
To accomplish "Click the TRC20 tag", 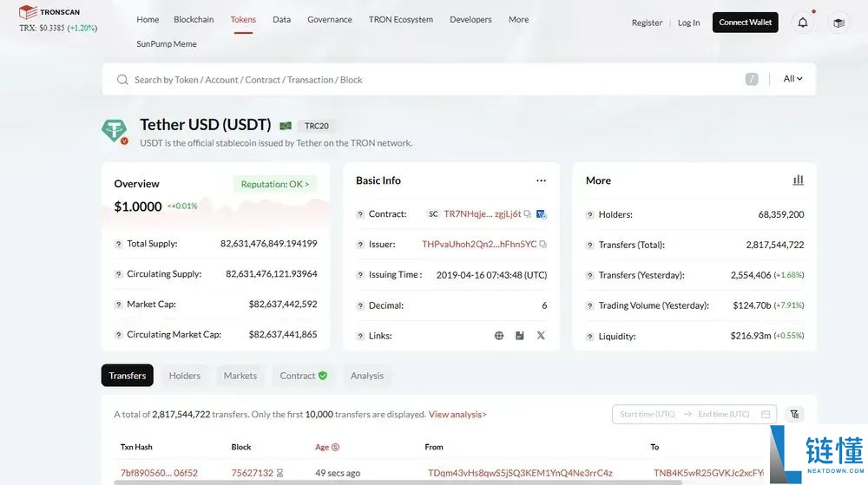I will (x=317, y=126).
